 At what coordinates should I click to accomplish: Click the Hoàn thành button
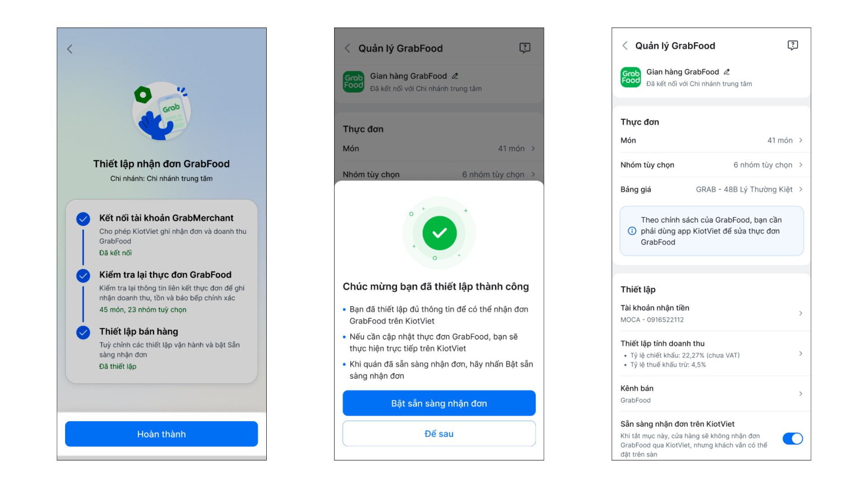[161, 434]
